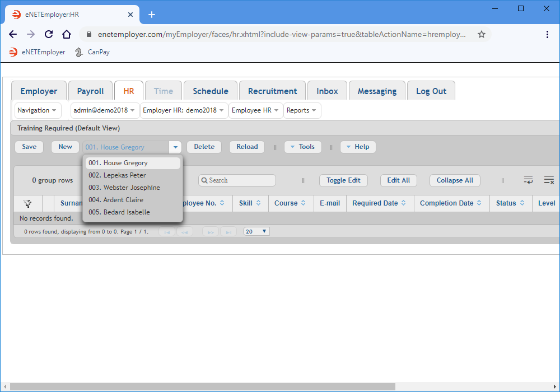Click the browser back arrow
This screenshot has height=392, width=560.
[13, 34]
